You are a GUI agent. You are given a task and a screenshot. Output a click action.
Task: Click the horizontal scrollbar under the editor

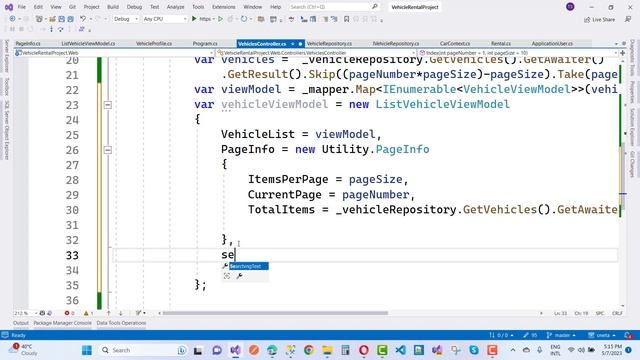tap(276, 313)
